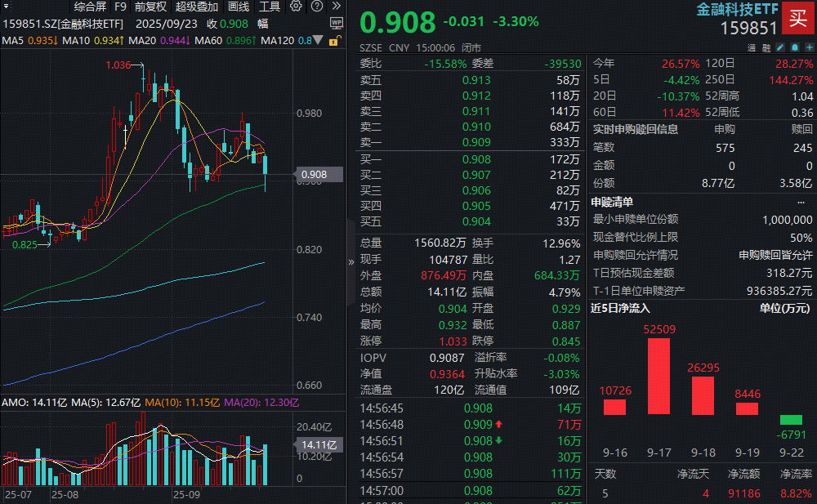
Task: Click the 赎回 column header
Action: 802,129
